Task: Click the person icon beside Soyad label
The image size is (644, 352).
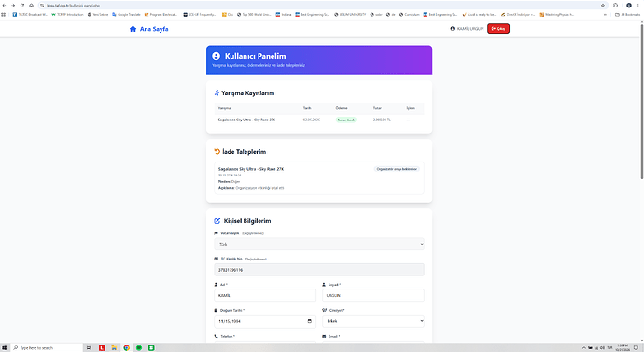Action: 324,284
